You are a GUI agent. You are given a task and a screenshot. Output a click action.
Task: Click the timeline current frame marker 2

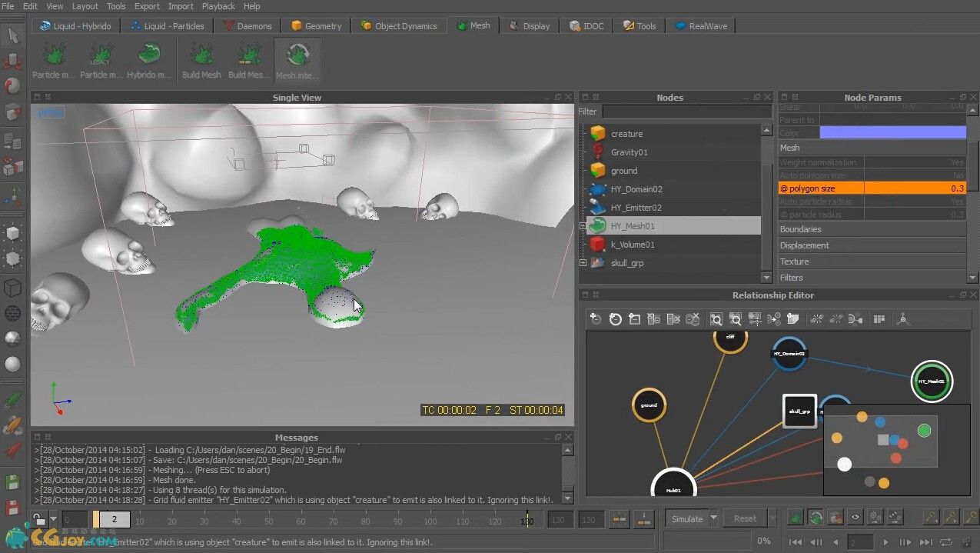113,519
